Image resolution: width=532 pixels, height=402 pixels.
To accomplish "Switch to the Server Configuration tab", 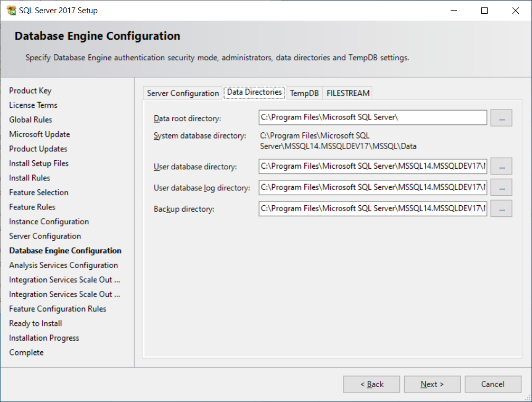I will tap(183, 93).
